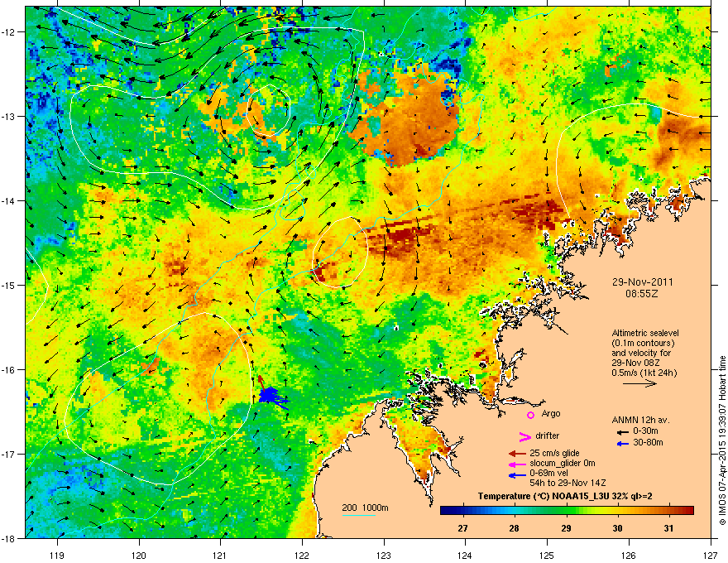The image size is (728, 563).
Task: Click the magenta drifter chevron legend symbol
Action: coord(524,436)
